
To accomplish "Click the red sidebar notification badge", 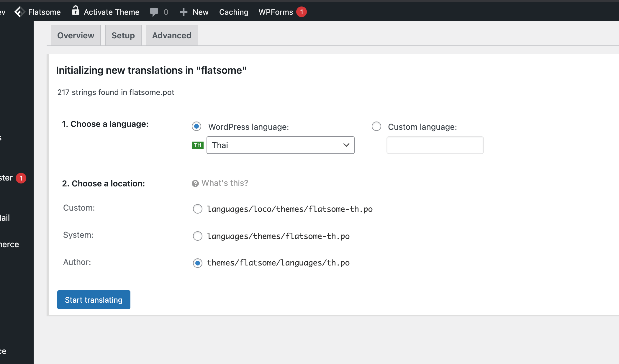I will pyautogui.click(x=21, y=178).
